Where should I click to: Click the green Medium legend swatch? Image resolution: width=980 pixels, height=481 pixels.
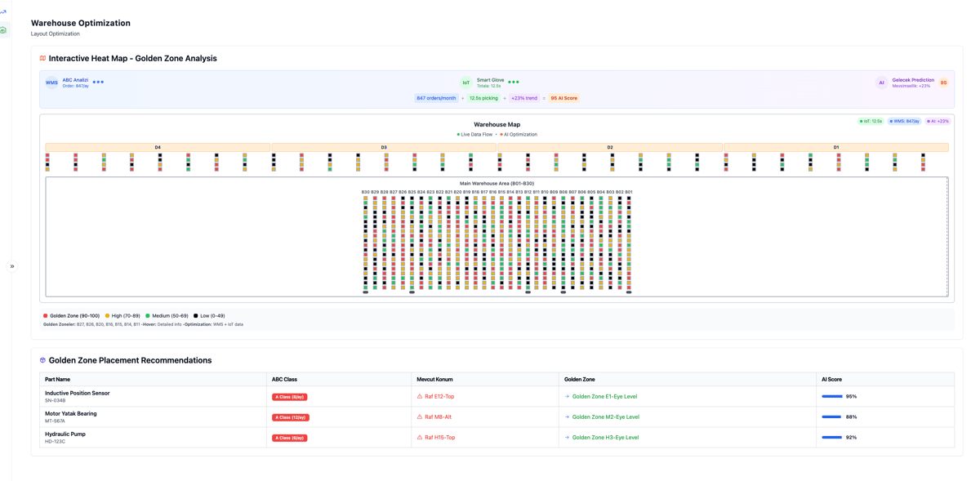[148, 316]
